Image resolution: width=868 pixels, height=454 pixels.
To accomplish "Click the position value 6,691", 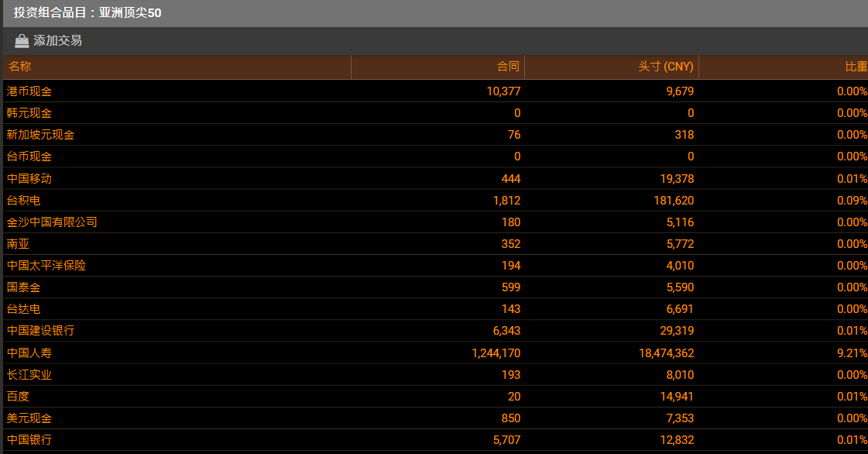I will (681, 308).
